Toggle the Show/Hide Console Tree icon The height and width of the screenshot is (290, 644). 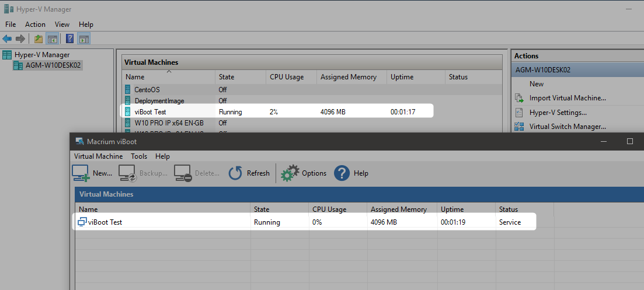52,39
